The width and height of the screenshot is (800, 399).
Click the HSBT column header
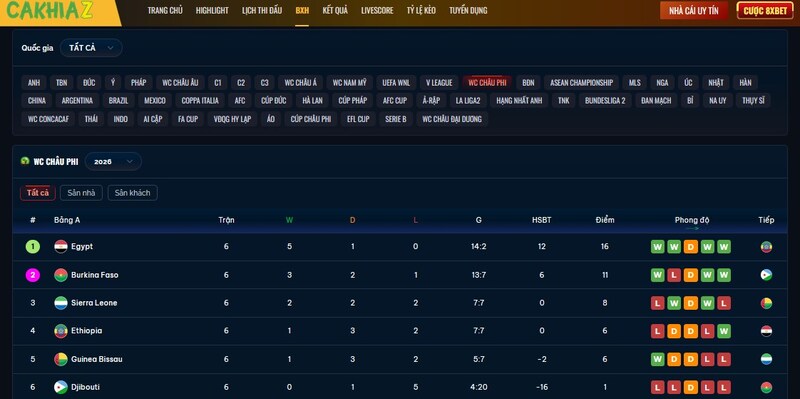pos(541,220)
